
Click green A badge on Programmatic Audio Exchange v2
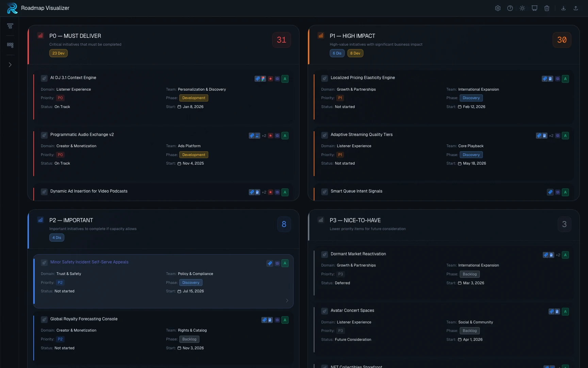[285, 136]
